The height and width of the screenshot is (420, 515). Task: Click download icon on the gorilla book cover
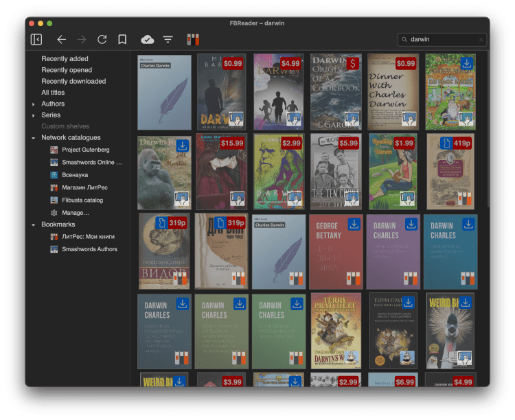(183, 145)
